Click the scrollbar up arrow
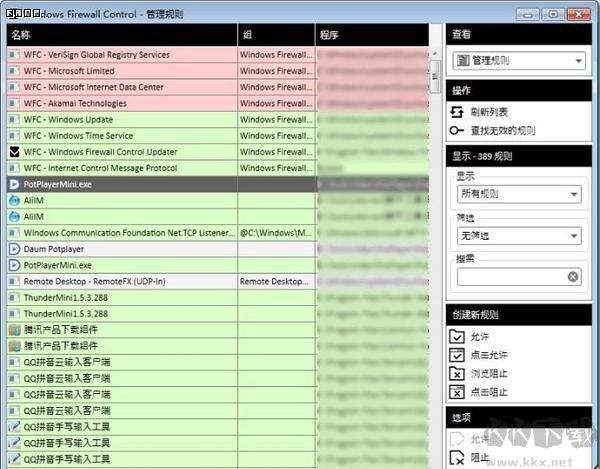 coord(435,54)
